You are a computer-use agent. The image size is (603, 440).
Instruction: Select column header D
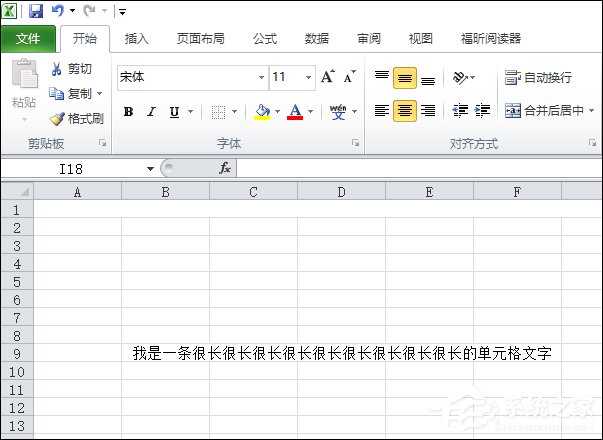(341, 191)
